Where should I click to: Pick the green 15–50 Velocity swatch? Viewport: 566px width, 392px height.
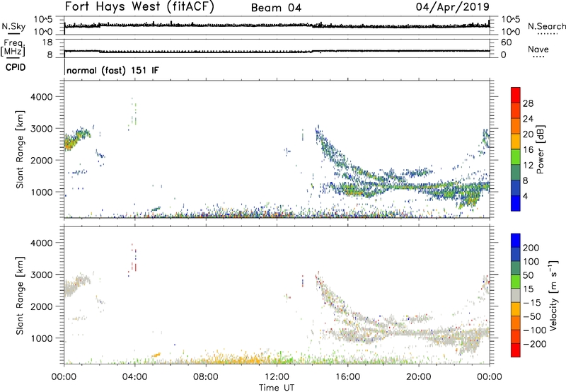point(516,282)
